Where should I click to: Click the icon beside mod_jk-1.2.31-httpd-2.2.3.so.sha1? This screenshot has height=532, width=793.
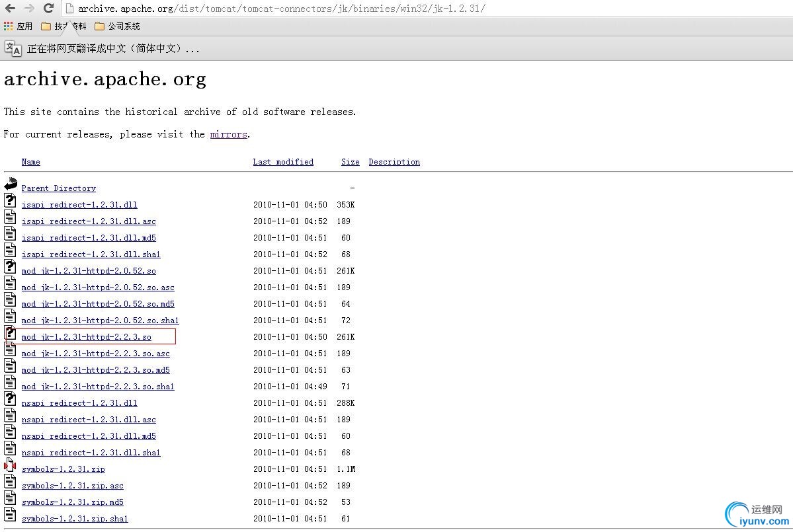coord(10,383)
